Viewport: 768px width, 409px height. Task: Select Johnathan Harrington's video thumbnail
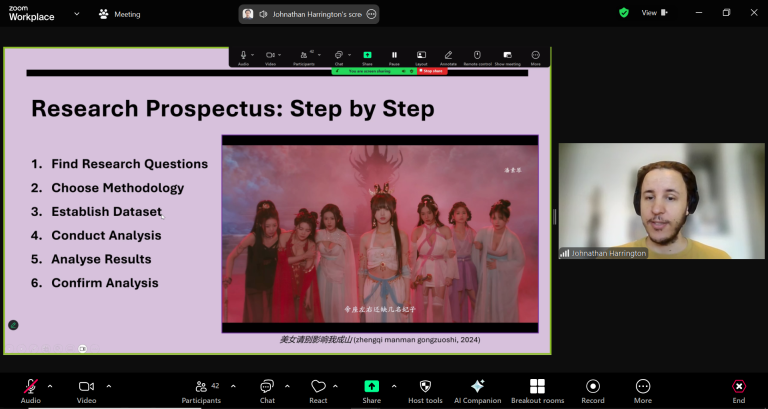pos(661,201)
